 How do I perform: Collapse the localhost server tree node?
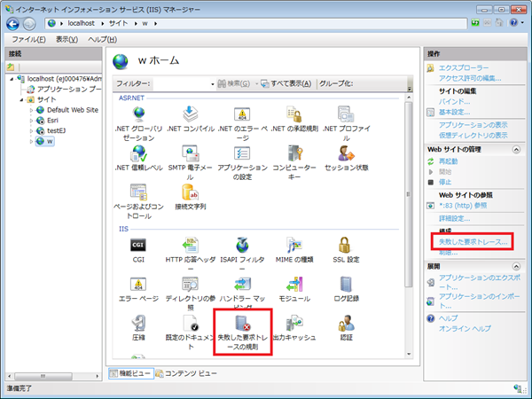pyautogui.click(x=12, y=79)
